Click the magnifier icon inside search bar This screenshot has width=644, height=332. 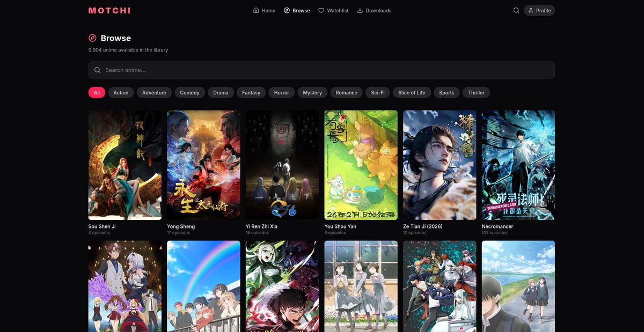(x=97, y=70)
